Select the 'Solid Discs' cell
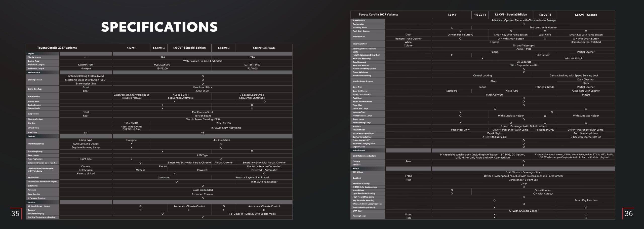 tap(203, 91)
